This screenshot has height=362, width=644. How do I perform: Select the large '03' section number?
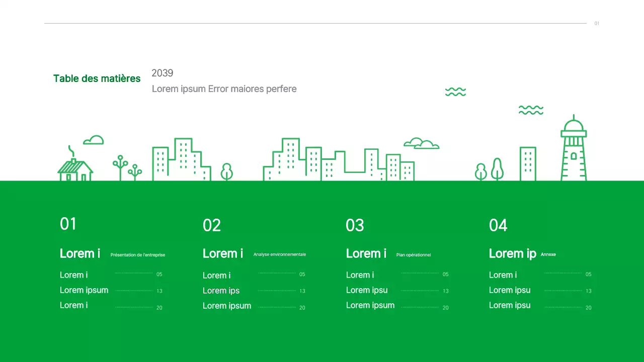(x=355, y=226)
